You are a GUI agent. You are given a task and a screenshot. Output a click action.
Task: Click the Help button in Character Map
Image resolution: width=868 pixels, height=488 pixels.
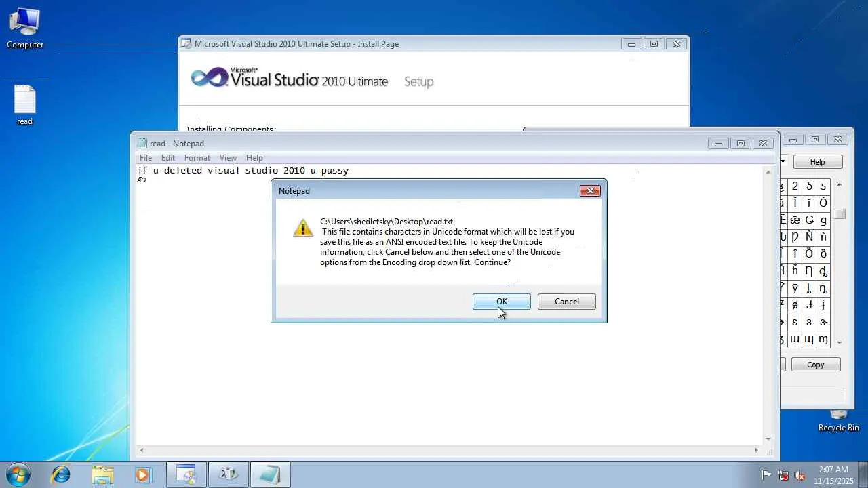click(818, 162)
